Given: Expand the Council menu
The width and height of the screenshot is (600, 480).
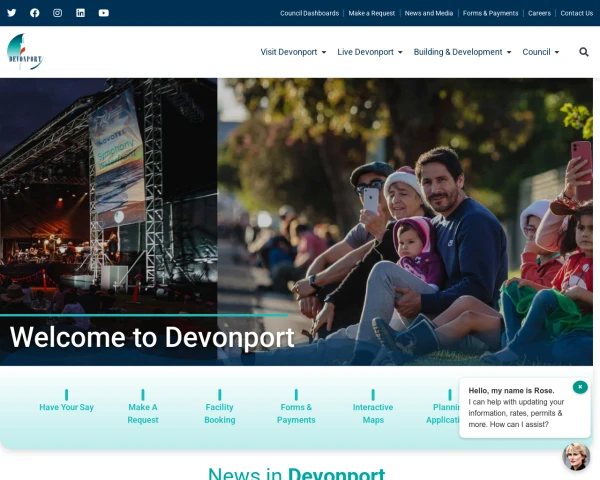Looking at the screenshot, I should click(x=540, y=52).
